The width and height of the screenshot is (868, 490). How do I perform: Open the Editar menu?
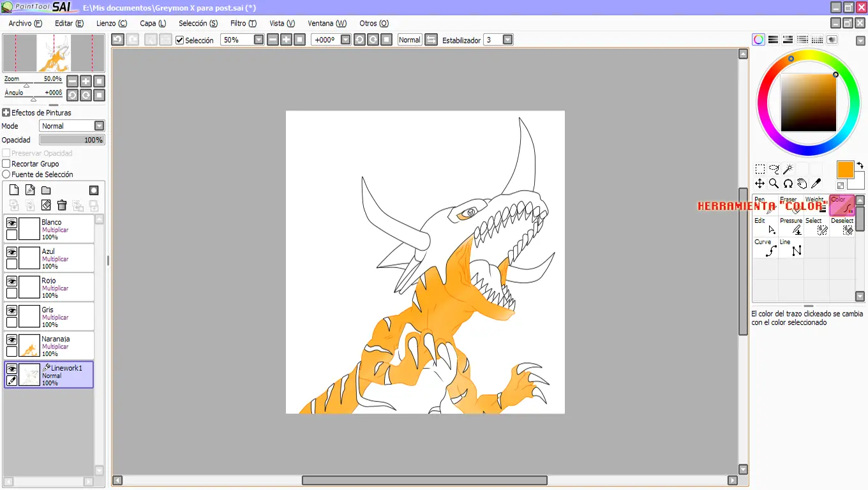click(x=69, y=23)
